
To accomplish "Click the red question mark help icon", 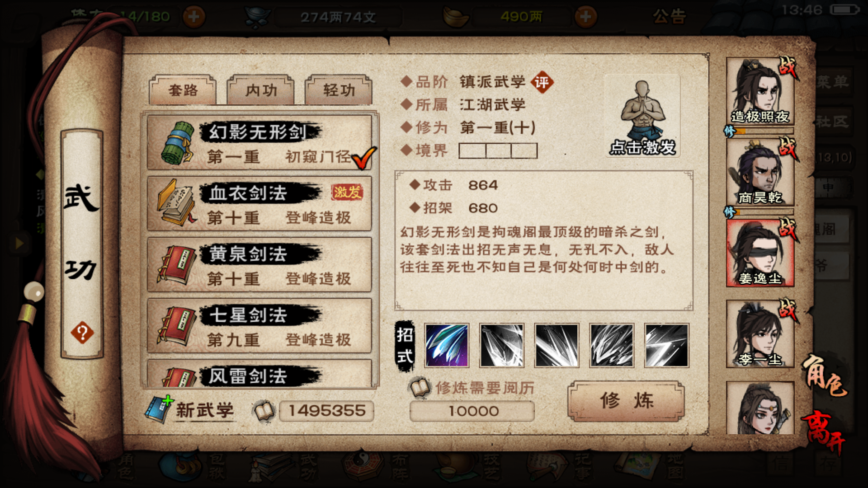I will tap(82, 333).
